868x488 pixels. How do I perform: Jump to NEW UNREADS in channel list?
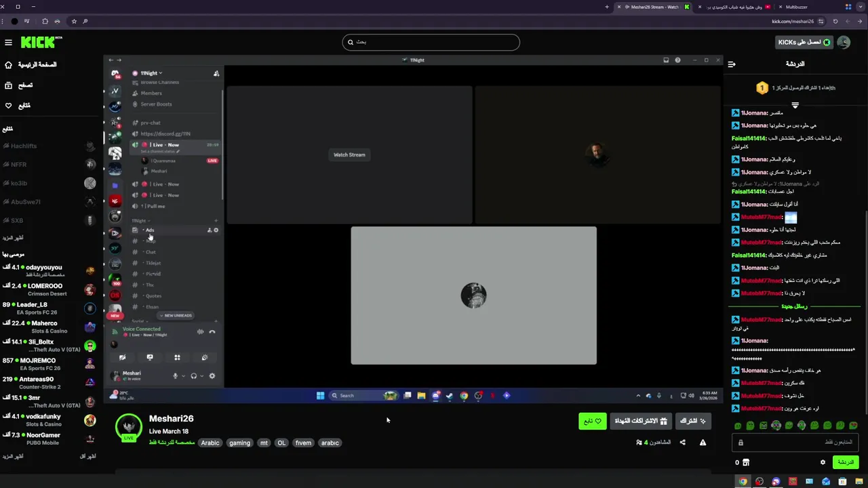(175, 316)
